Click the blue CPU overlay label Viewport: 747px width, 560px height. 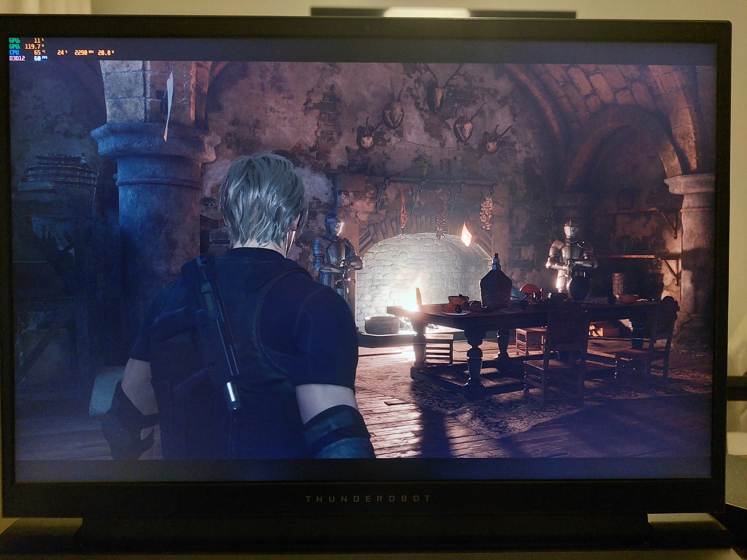15,52
